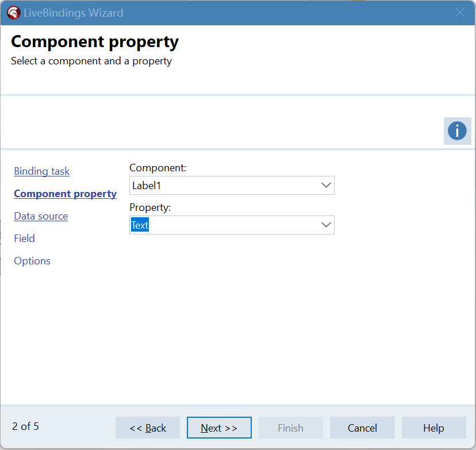This screenshot has height=450, width=476.
Task: Proceed with the Next button
Action: pos(219,428)
